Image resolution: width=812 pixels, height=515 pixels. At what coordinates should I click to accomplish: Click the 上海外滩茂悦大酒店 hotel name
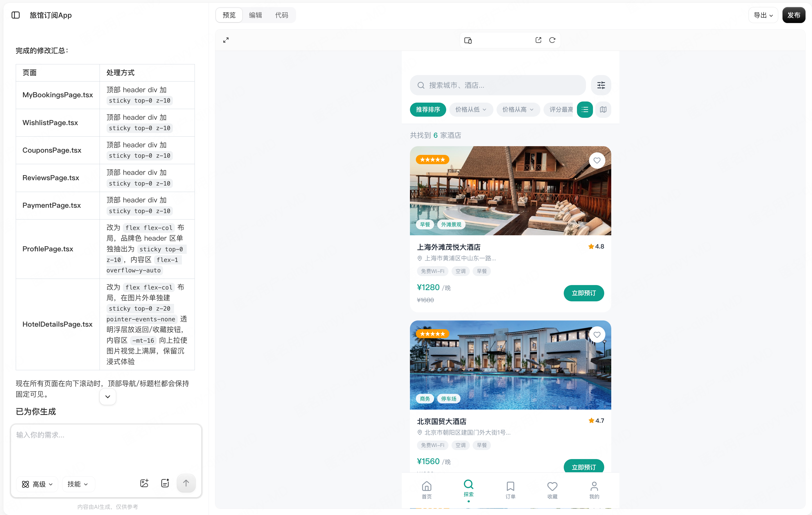coord(449,247)
